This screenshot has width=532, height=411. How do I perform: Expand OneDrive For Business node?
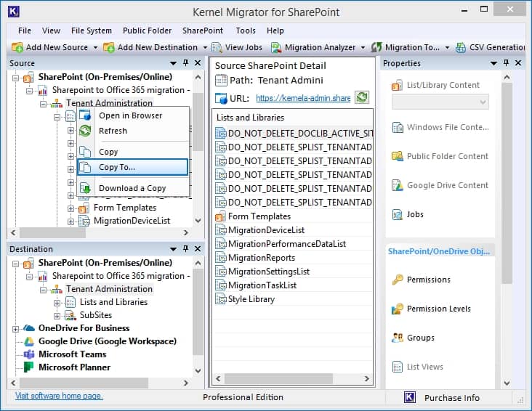[x=15, y=329]
